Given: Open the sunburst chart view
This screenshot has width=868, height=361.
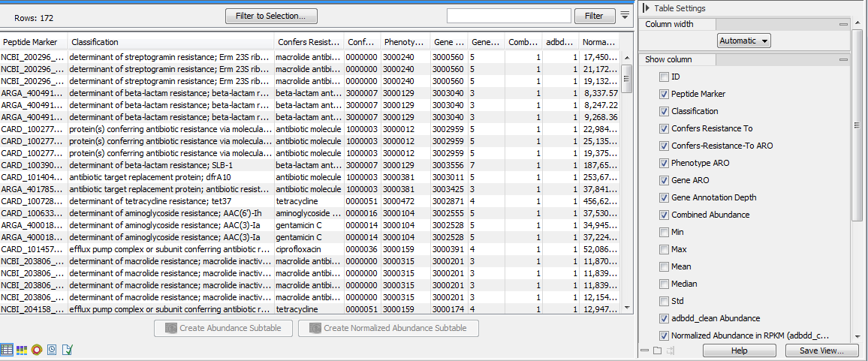Looking at the screenshot, I should [37, 350].
